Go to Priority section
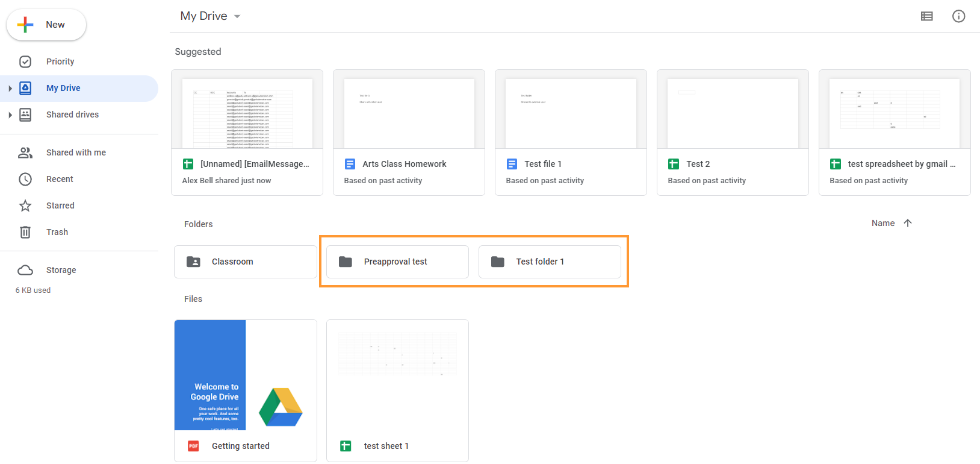The height and width of the screenshot is (464, 980). pyautogui.click(x=79, y=61)
